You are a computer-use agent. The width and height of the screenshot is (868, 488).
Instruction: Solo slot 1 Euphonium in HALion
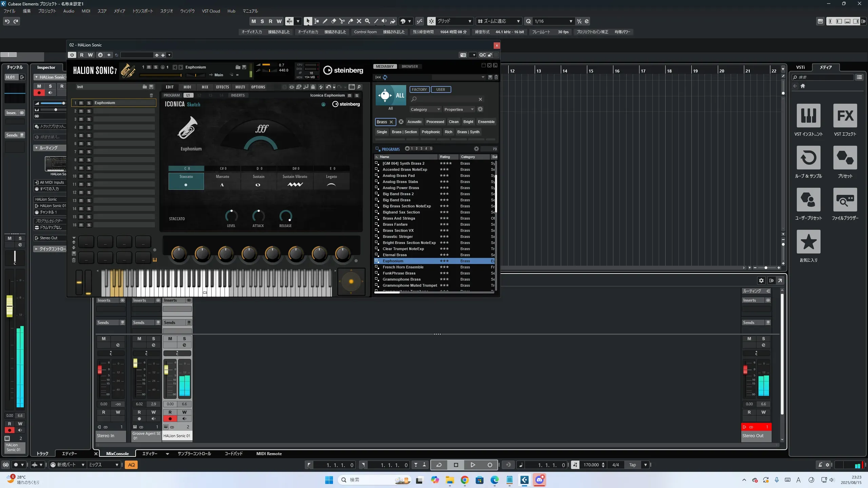coord(89,103)
